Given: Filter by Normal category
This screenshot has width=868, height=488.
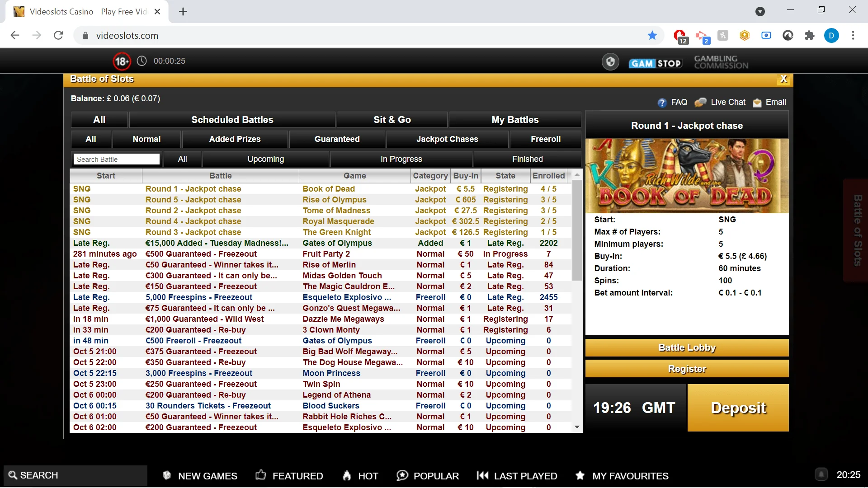Looking at the screenshot, I should tap(146, 139).
